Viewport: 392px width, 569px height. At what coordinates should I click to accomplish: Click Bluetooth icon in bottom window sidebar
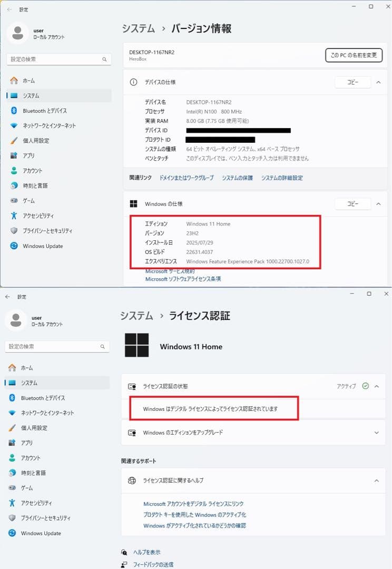(12, 398)
